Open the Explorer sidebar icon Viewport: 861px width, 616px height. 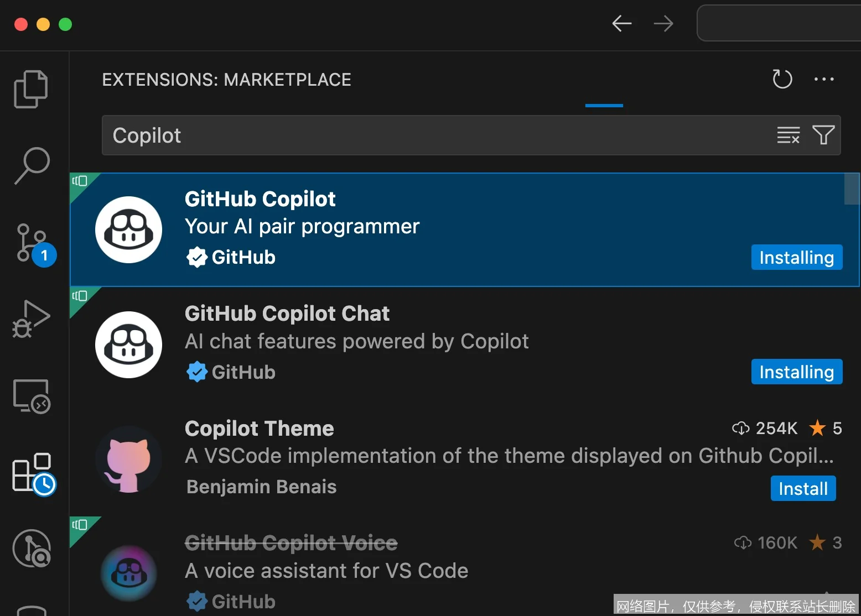point(31,88)
